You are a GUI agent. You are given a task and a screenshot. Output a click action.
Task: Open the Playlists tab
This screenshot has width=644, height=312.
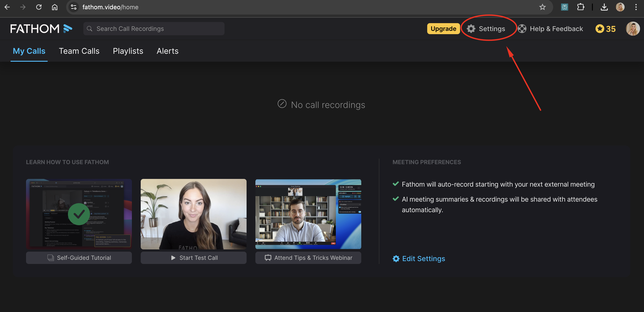pos(128,51)
